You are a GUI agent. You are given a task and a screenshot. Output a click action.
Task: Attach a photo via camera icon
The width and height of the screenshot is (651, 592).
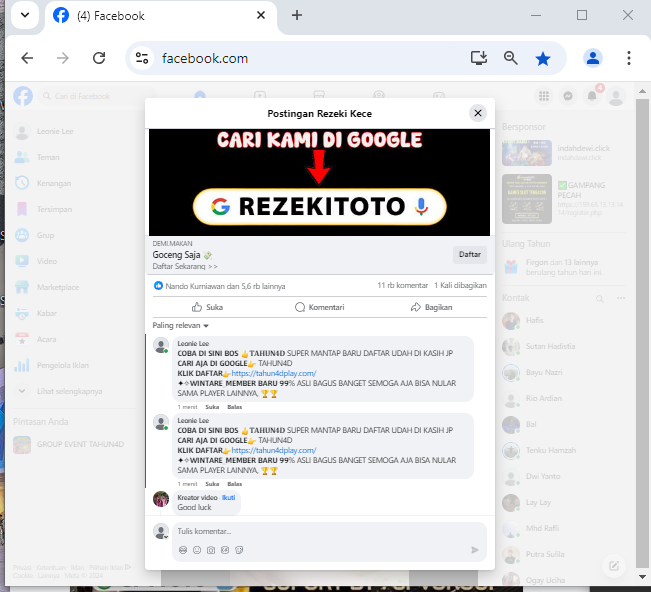coord(211,550)
